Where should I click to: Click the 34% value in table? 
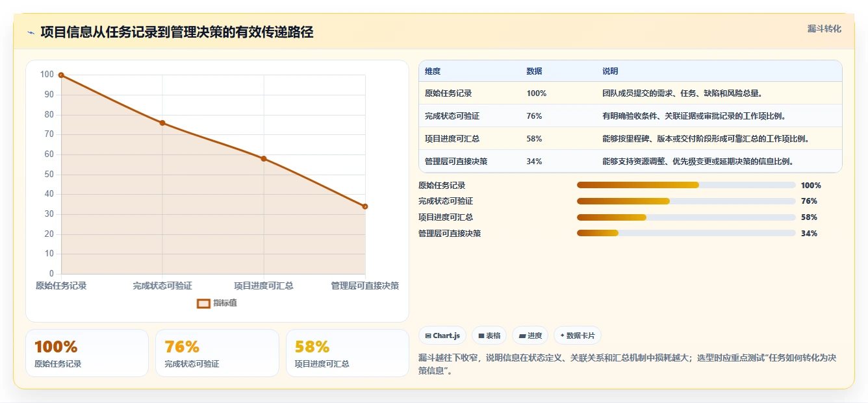(x=534, y=162)
